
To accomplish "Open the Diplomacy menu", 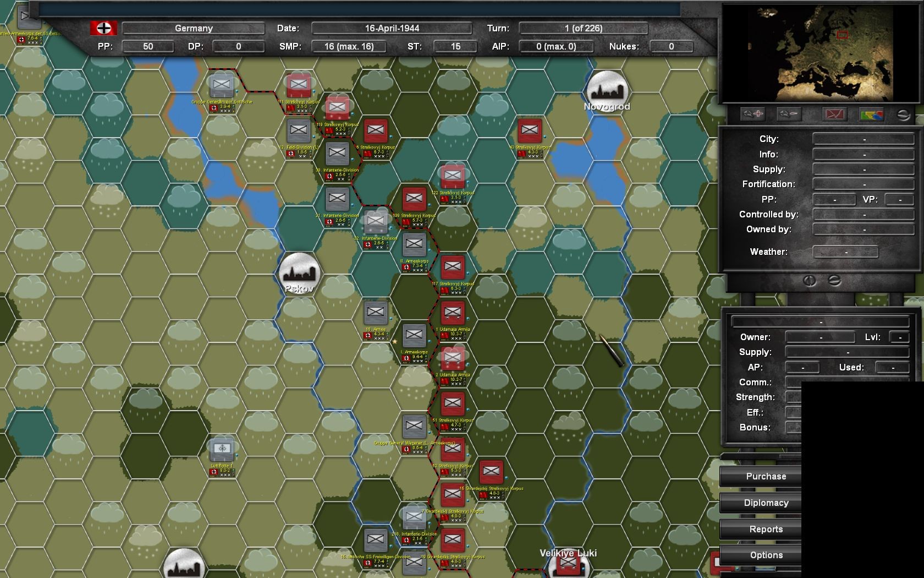I will pos(766,503).
